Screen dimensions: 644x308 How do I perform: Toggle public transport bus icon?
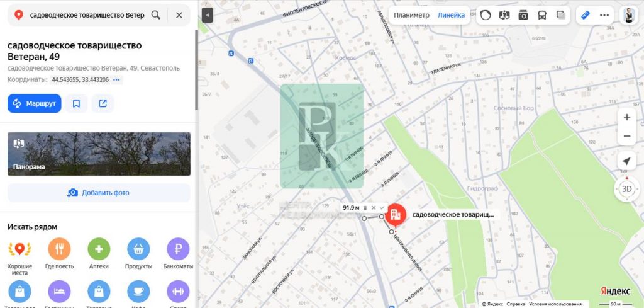pyautogui.click(x=542, y=15)
